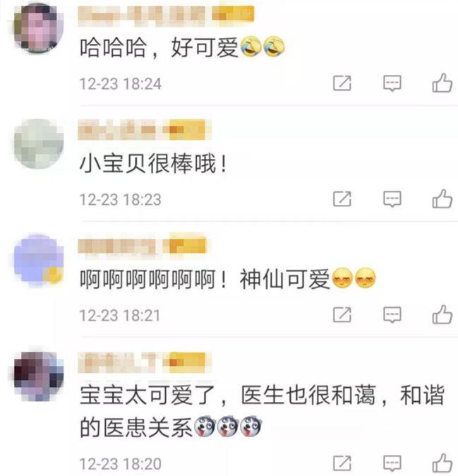
Task: Reply to the 18:20 comment about 医患关系
Action: tap(392, 464)
